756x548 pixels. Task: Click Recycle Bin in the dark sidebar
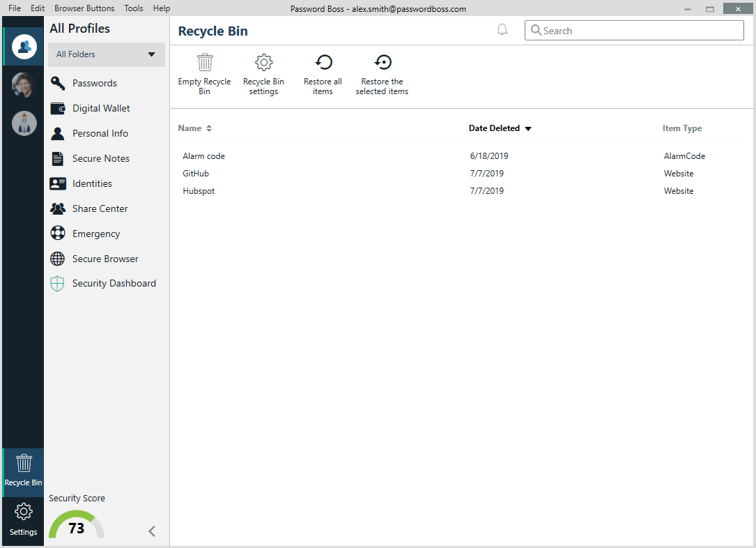click(23, 472)
